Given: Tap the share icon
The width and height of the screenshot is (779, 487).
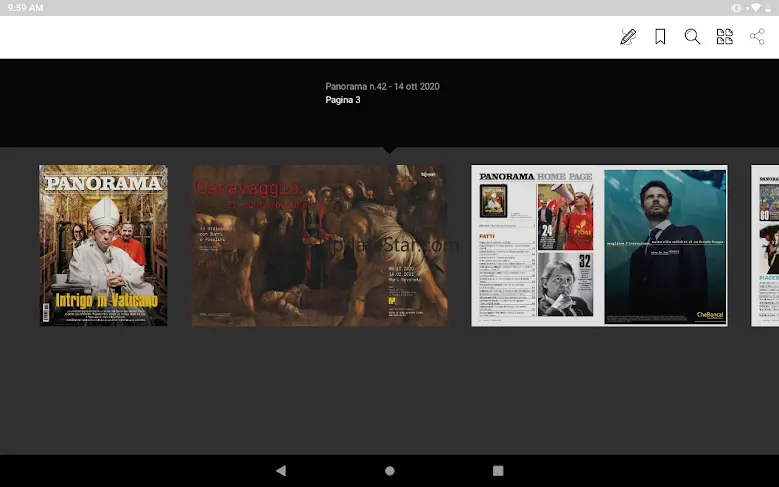Looking at the screenshot, I should 757,36.
